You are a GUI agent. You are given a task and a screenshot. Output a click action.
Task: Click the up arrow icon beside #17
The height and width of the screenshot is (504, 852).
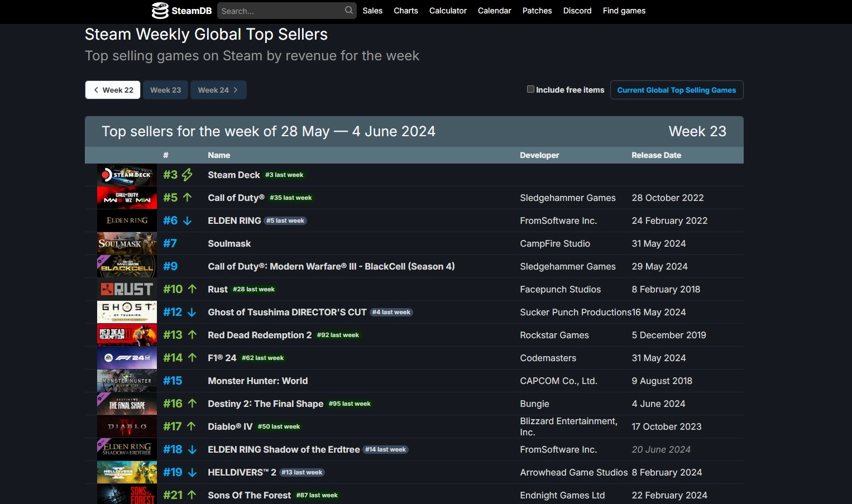click(x=191, y=426)
